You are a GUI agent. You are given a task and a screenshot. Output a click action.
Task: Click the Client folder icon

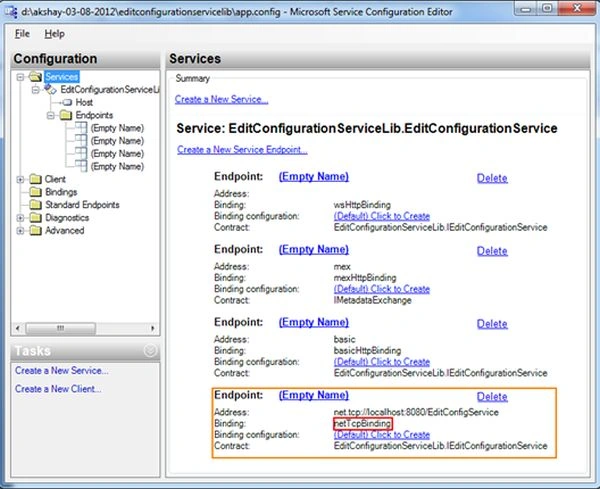click(x=36, y=179)
